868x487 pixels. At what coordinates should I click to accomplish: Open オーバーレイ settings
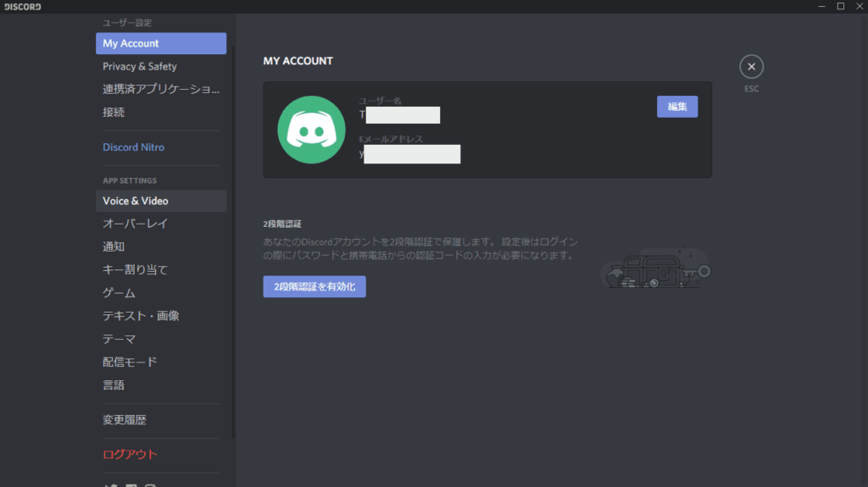click(x=161, y=224)
